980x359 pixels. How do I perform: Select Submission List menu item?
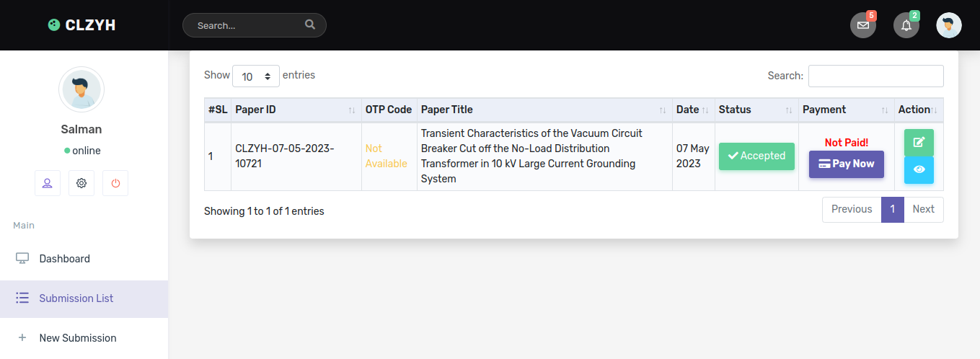[84, 298]
